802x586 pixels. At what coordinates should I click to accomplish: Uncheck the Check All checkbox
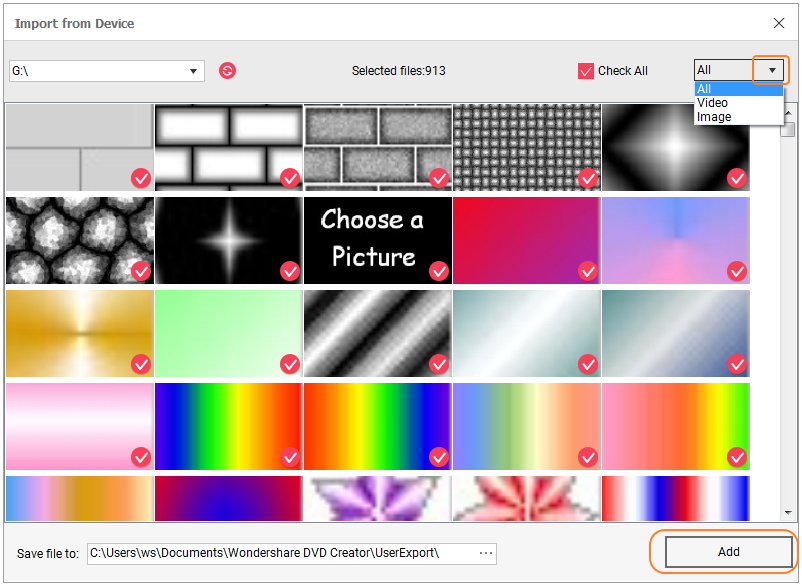[x=586, y=71]
